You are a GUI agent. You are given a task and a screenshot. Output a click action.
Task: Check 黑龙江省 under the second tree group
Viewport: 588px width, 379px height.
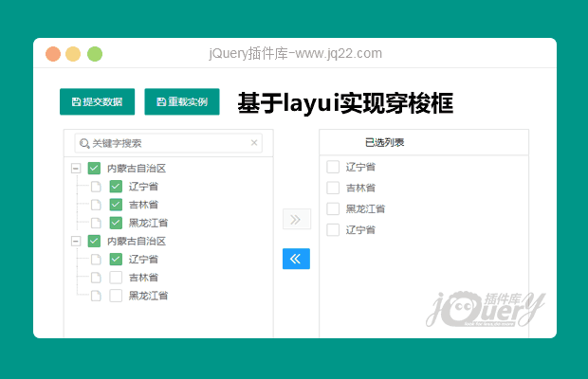[116, 296]
